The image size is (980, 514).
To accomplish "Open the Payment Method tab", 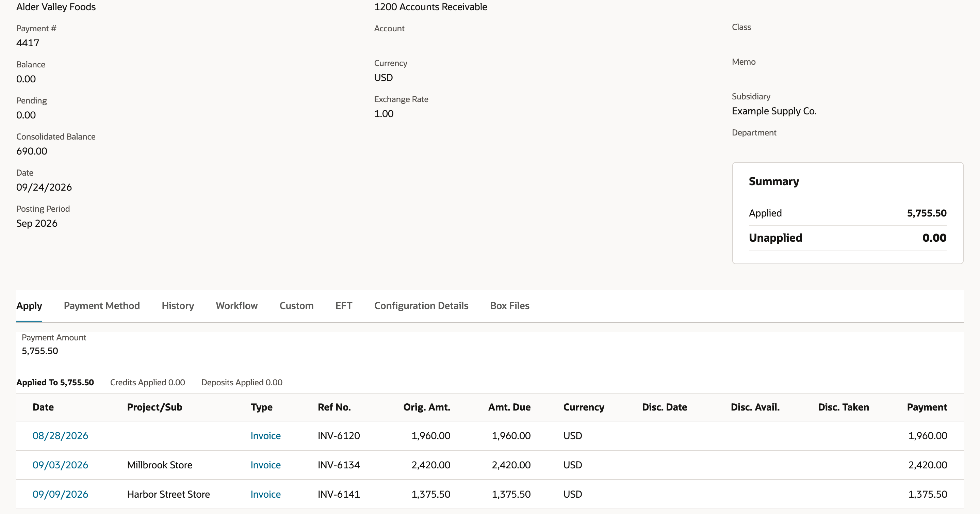I will [102, 306].
